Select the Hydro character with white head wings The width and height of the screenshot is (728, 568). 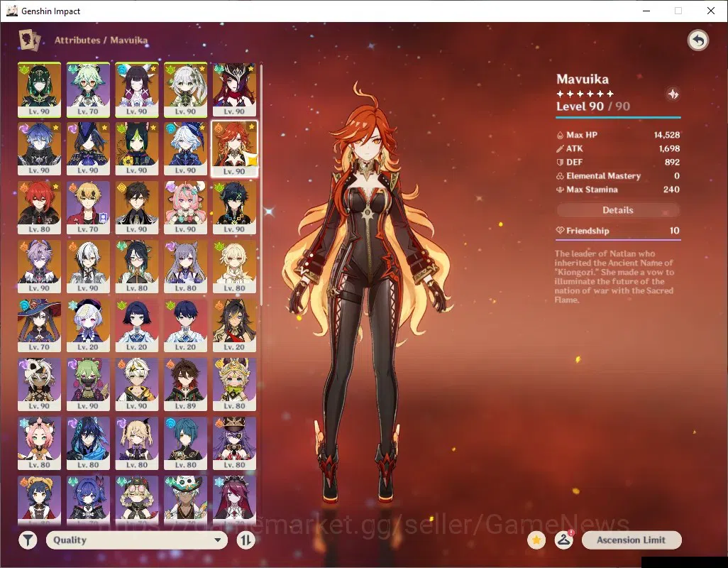coord(137,89)
